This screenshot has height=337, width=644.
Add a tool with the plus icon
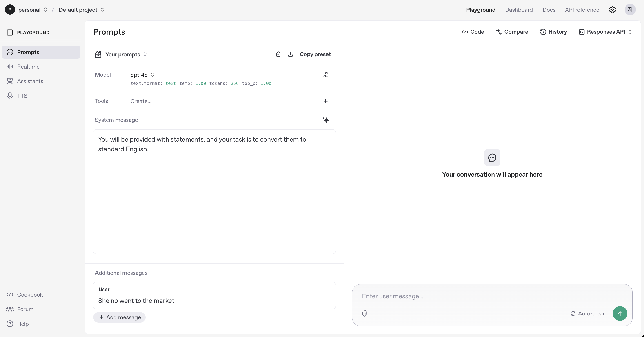[x=325, y=101]
